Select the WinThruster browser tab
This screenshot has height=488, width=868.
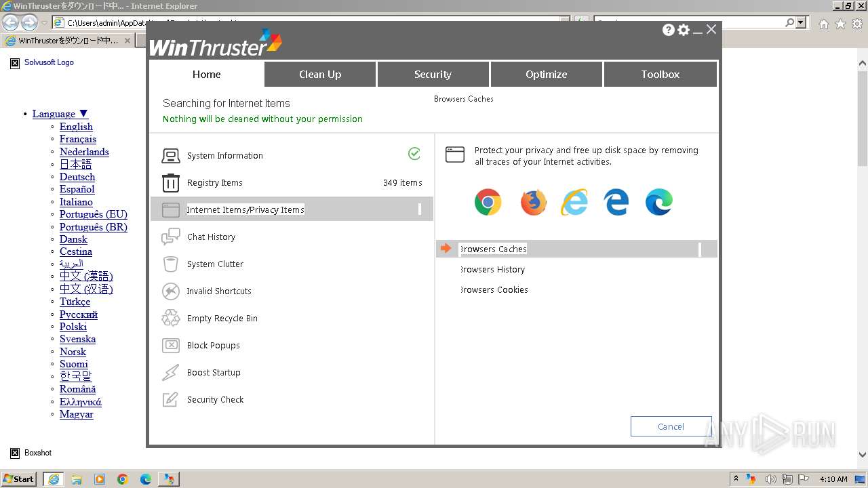click(66, 41)
